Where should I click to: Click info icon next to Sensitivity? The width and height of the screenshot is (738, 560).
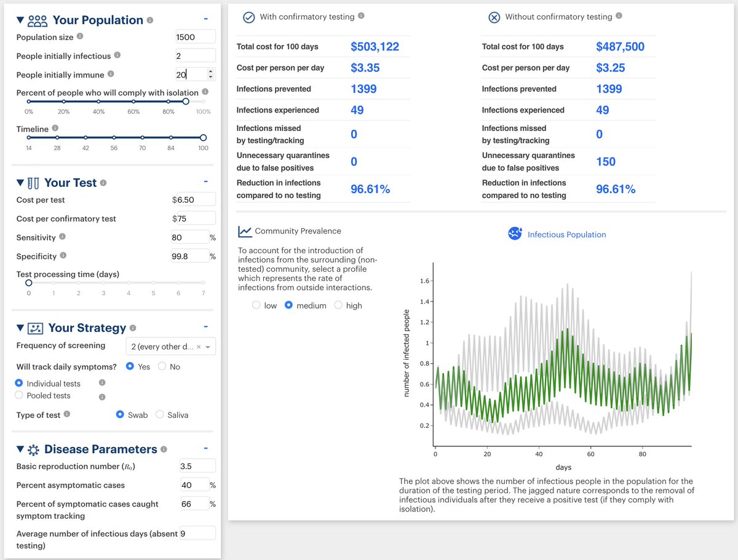coord(62,237)
